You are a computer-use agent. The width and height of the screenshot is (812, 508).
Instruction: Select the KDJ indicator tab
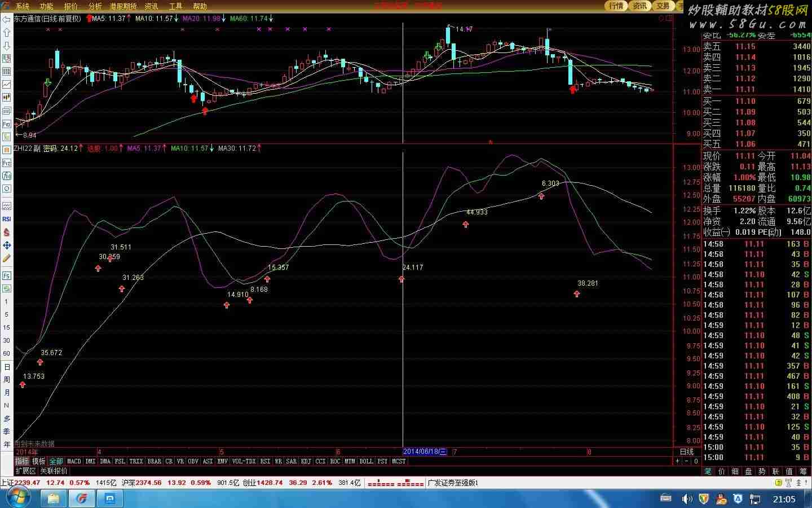click(306, 461)
